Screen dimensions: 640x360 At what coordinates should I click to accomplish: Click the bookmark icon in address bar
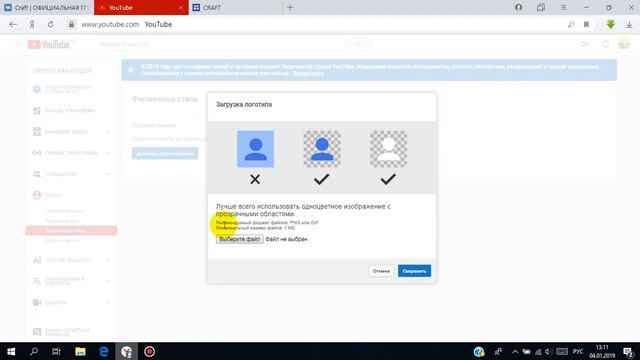coord(587,24)
